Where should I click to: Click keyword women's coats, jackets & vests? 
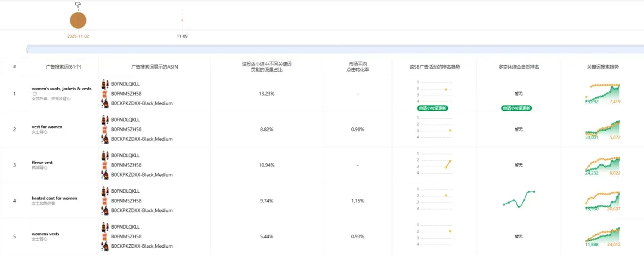pos(61,88)
